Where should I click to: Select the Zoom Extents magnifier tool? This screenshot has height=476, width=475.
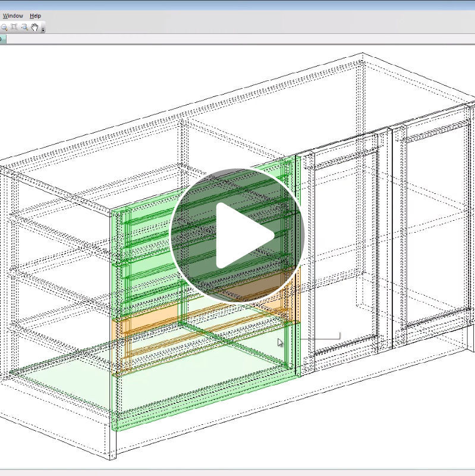point(24,27)
